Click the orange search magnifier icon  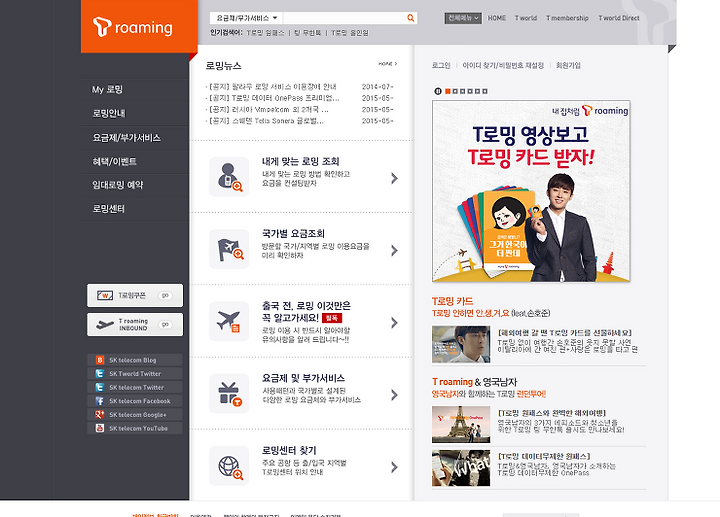[411, 18]
